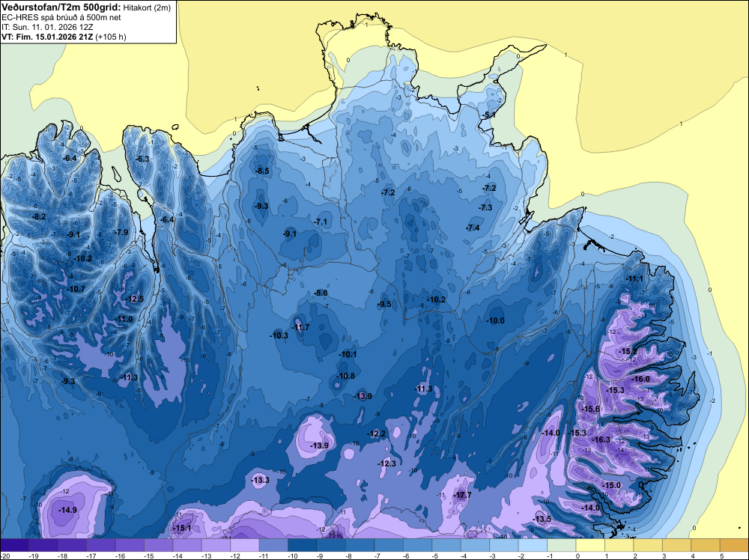
Task: Click the '-12.3' temperature value
Action: point(387,463)
